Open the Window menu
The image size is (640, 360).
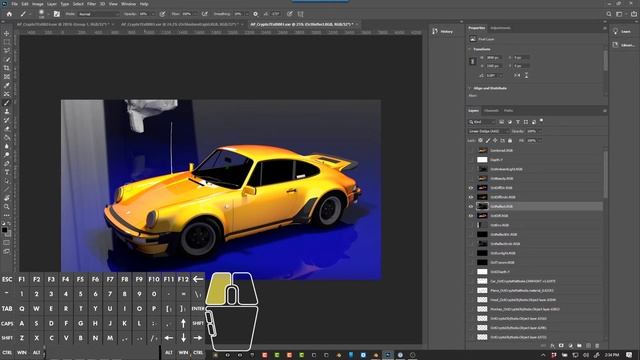coord(128,4)
